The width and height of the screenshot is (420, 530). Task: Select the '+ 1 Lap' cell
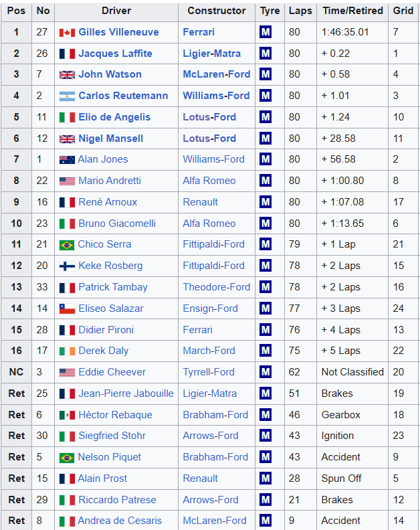pos(338,244)
